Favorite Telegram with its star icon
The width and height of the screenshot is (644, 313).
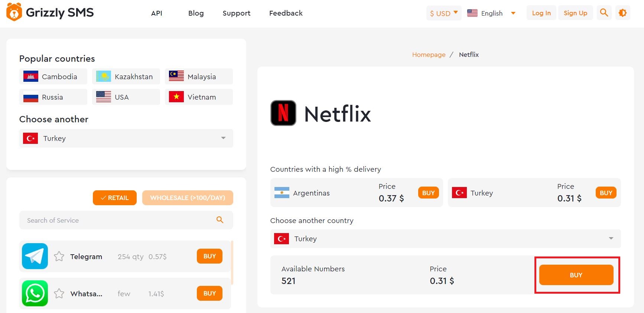pyautogui.click(x=59, y=256)
